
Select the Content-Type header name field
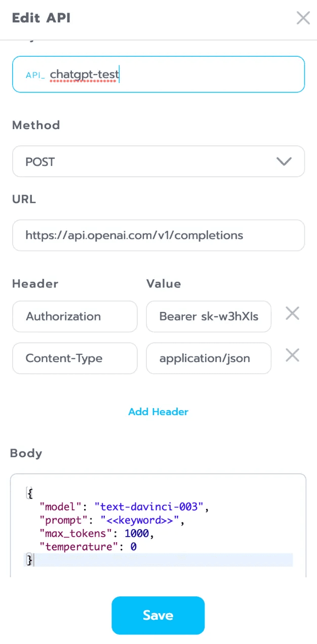pyautogui.click(x=74, y=358)
